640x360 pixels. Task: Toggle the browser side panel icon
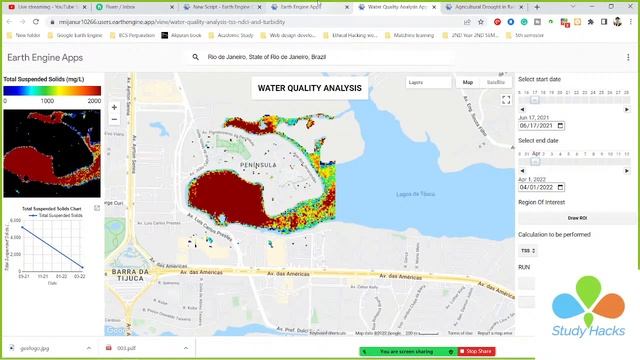pos(604,22)
